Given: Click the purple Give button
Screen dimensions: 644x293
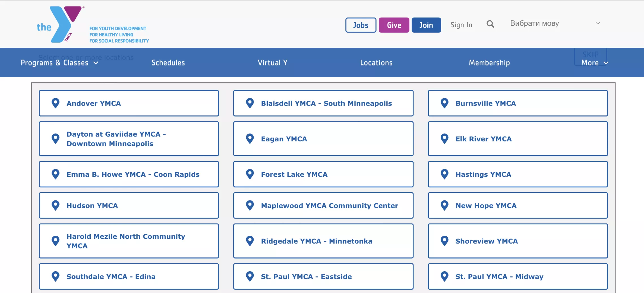Looking at the screenshot, I should (394, 25).
